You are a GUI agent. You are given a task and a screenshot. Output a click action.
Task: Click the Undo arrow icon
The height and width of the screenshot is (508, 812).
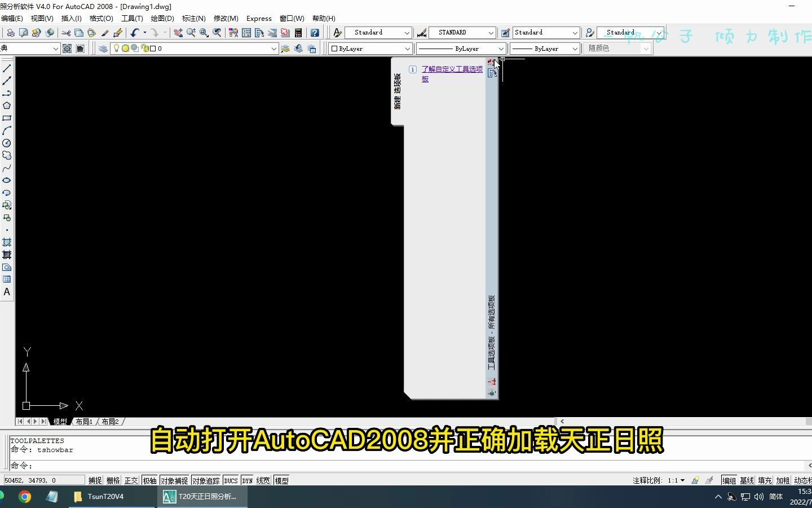tap(134, 33)
